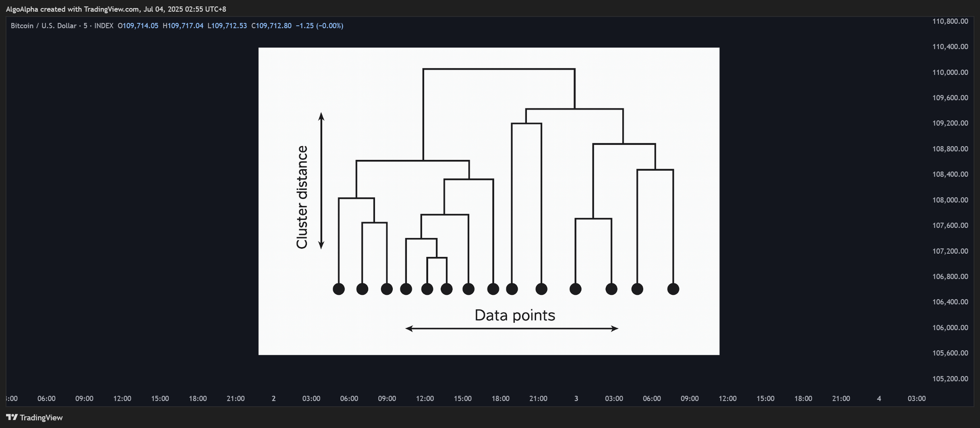Click the topmost horizontal branch of dendrogram
Image resolution: width=980 pixels, height=428 pixels.
click(x=499, y=69)
